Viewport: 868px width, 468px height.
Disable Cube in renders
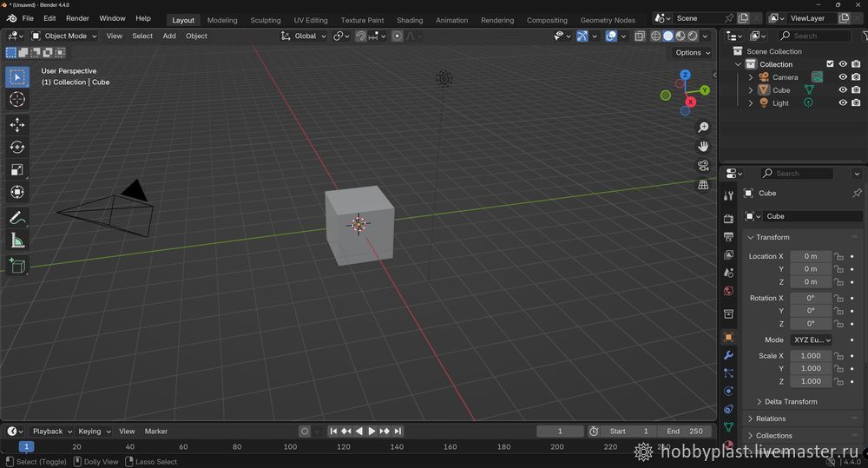(x=856, y=89)
